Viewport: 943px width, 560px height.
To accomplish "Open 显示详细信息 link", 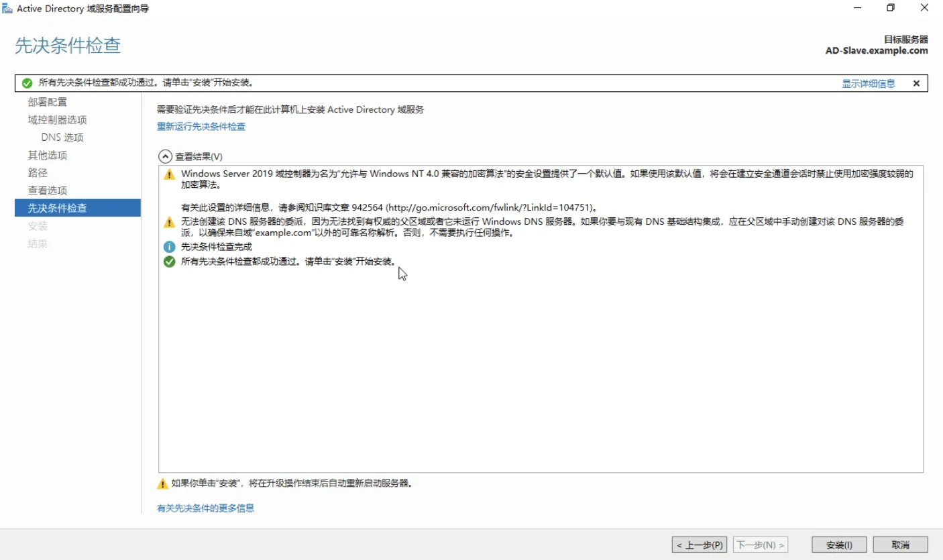I will click(868, 84).
